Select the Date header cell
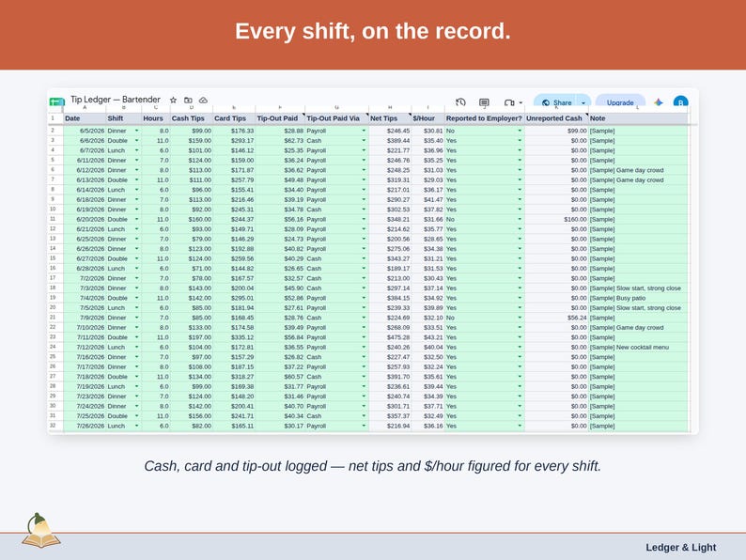This screenshot has width=746, height=560. (x=85, y=118)
